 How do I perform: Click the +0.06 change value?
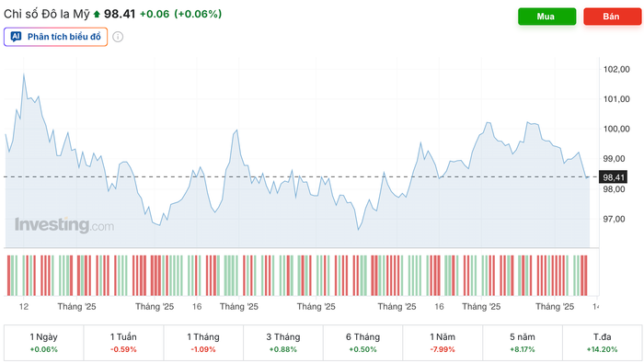tap(155, 14)
